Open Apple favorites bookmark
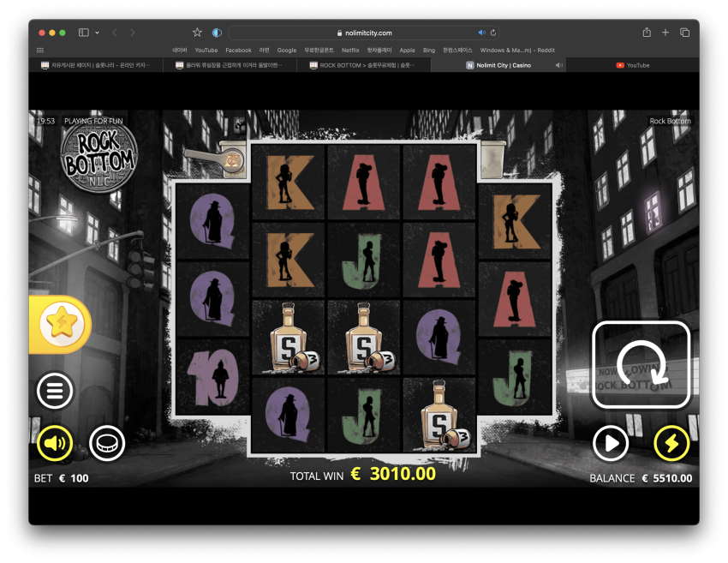The image size is (728, 563). click(407, 51)
